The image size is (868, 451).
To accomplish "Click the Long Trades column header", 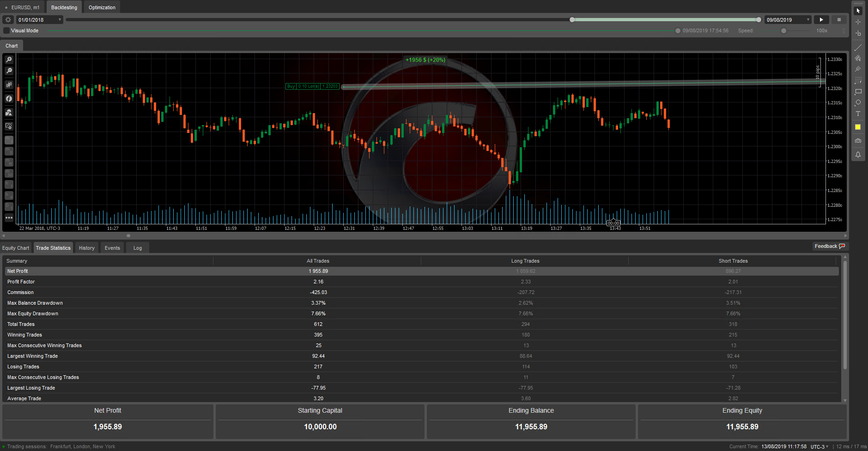I will point(525,261).
